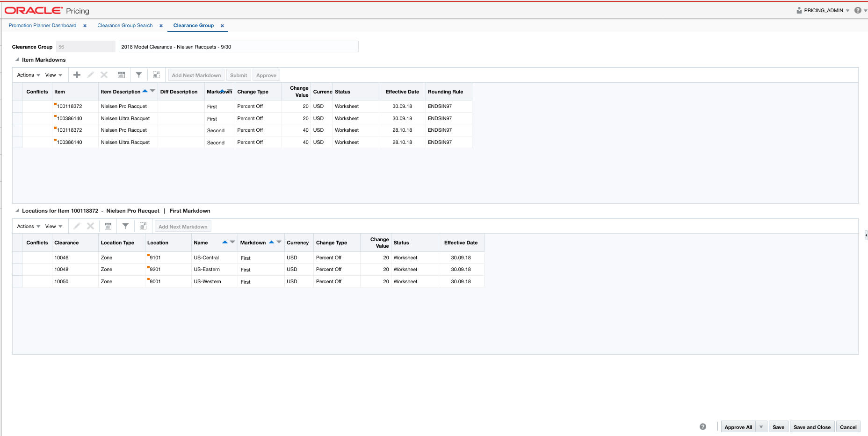The image size is (868, 436).
Task: Open the Export to Excel icon for Item Markdowns
Action: tap(121, 75)
